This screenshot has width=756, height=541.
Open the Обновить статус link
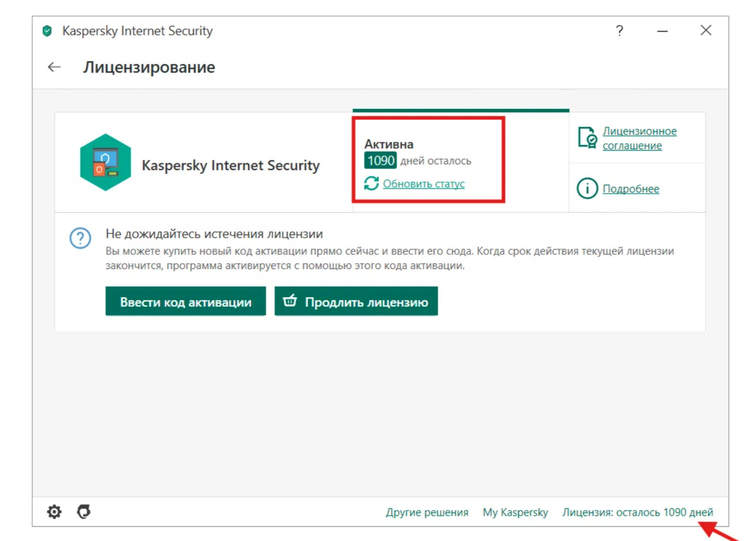[424, 184]
